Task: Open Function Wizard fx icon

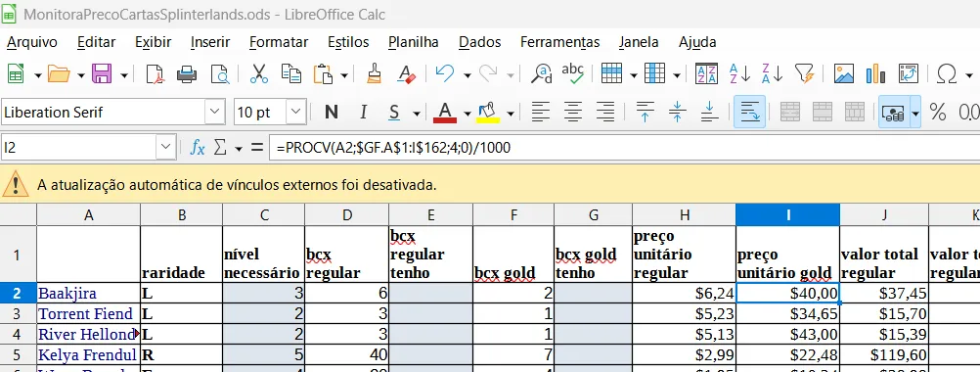Action: 198,148
